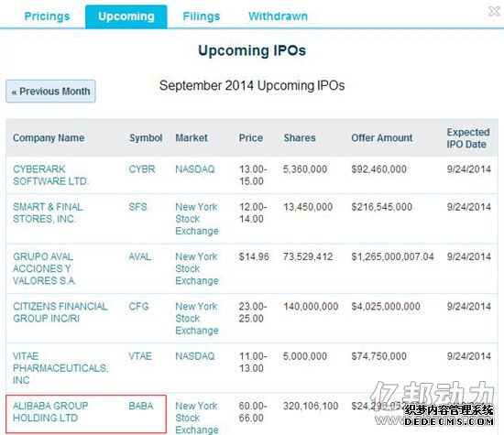Screen dimensions: 504x435
Task: Open the VTAE ticker symbol
Action: pyautogui.click(x=140, y=356)
